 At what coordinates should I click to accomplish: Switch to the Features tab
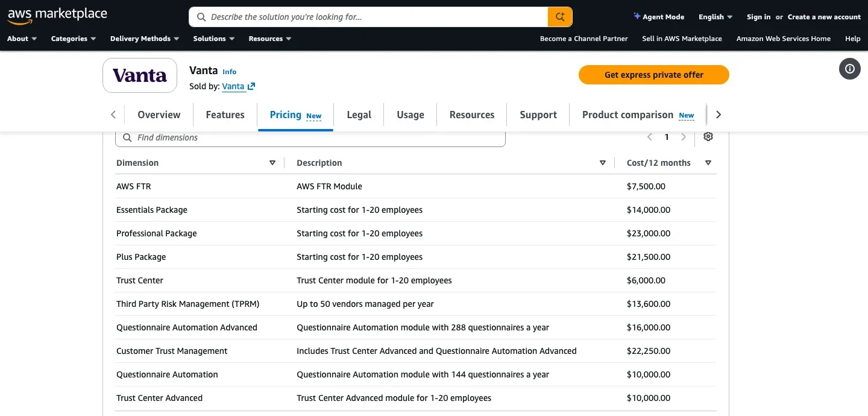pyautogui.click(x=225, y=115)
